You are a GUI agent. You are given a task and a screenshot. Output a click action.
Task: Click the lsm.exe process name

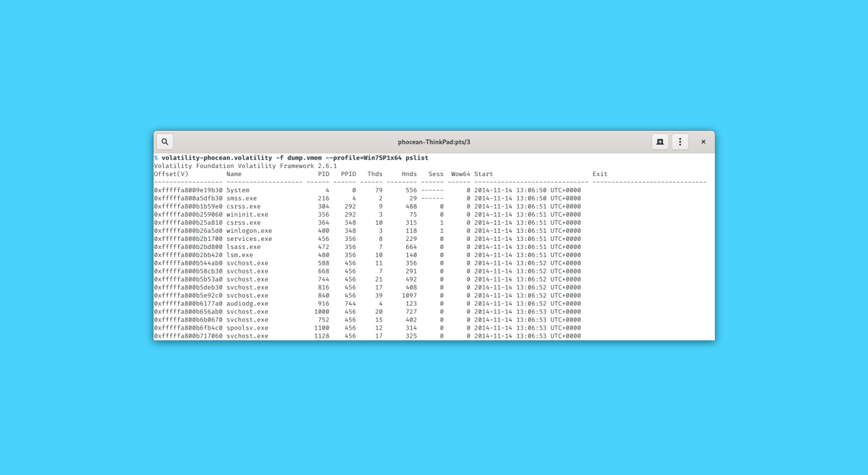240,255
